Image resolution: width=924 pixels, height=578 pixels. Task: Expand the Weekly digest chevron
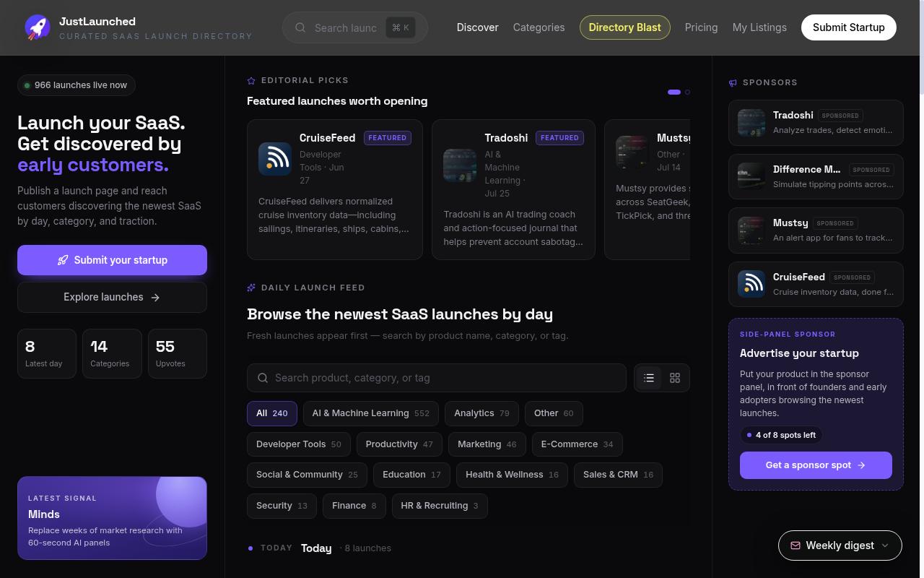[x=885, y=545]
